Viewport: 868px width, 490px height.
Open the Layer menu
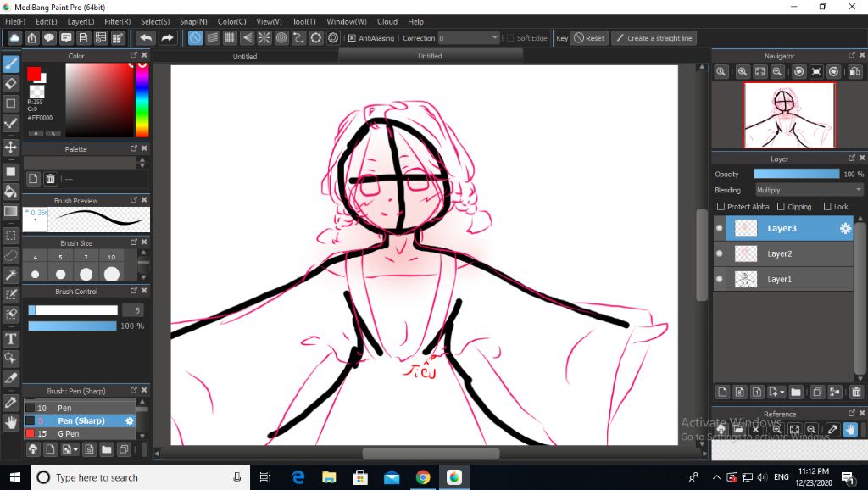(x=81, y=21)
